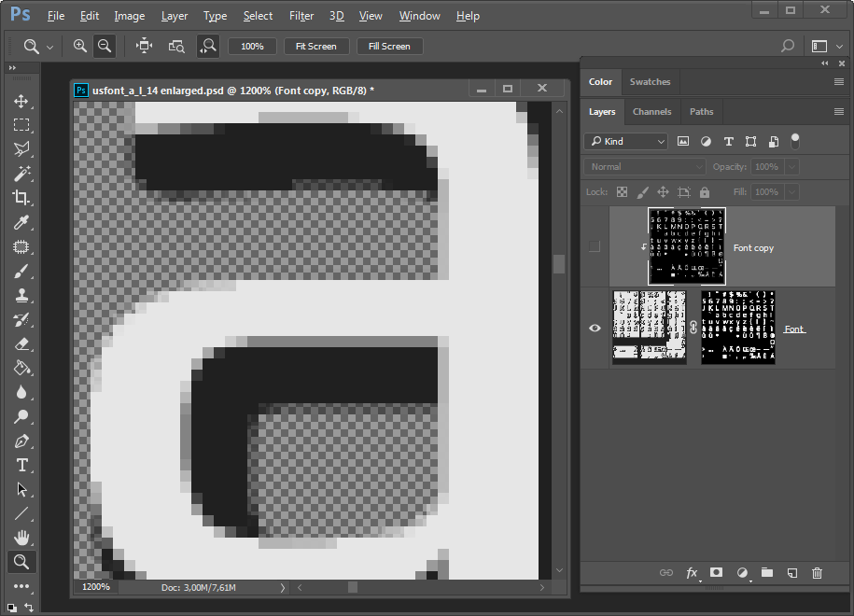Select the Blur tool
854x616 pixels.
coord(21,392)
